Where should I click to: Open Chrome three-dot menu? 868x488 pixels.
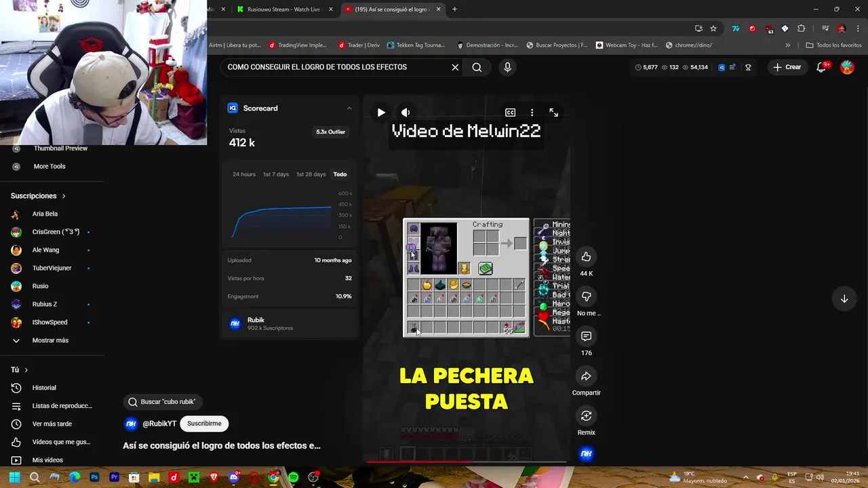[856, 28]
